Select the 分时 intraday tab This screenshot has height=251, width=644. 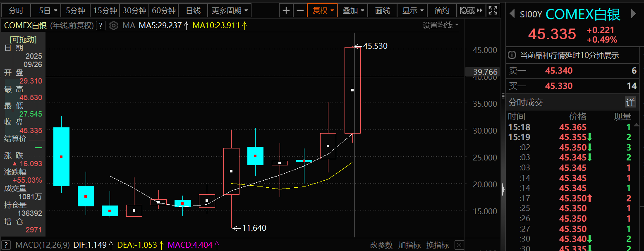[x=16, y=10]
